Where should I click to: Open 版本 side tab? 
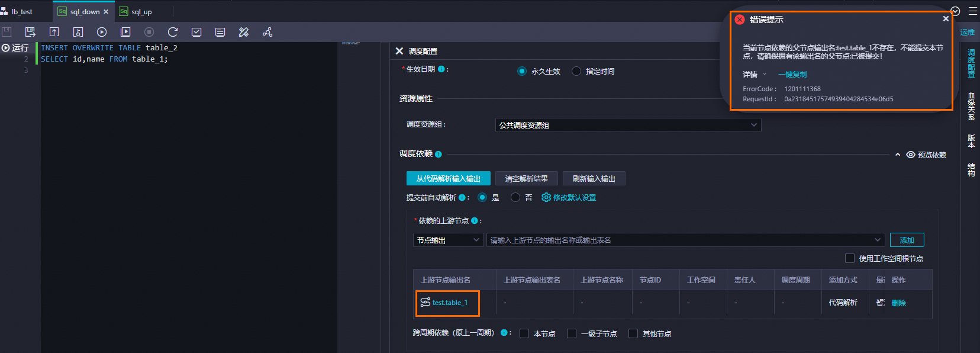971,141
